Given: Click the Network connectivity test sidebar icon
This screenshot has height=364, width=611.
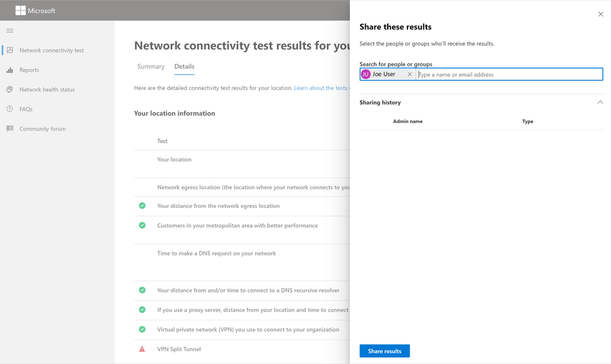Looking at the screenshot, I should click(x=10, y=50).
